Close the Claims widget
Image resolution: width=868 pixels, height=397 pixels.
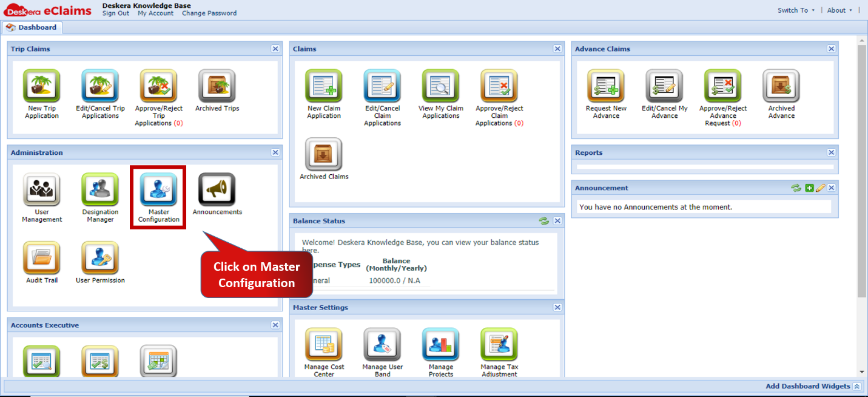click(x=557, y=49)
